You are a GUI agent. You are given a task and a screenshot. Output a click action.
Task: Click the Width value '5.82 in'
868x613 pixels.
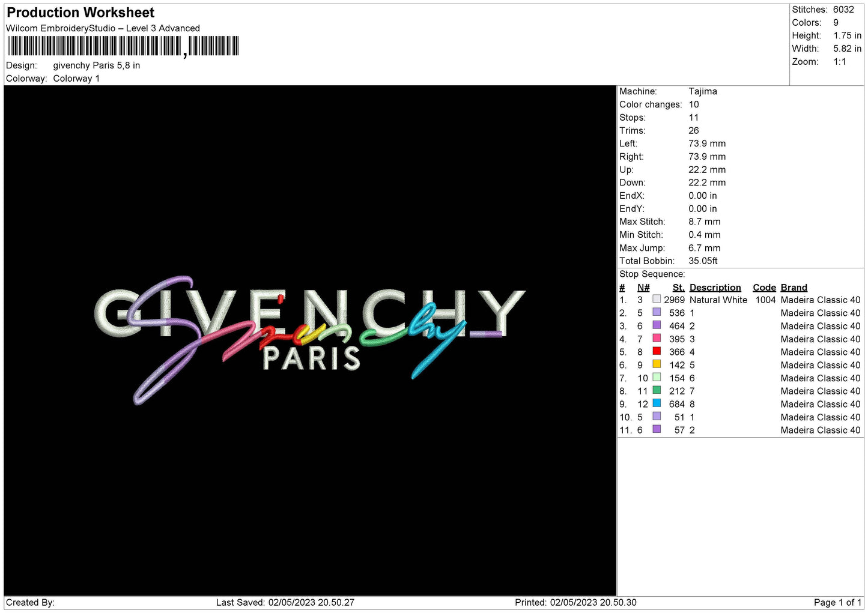coord(847,49)
